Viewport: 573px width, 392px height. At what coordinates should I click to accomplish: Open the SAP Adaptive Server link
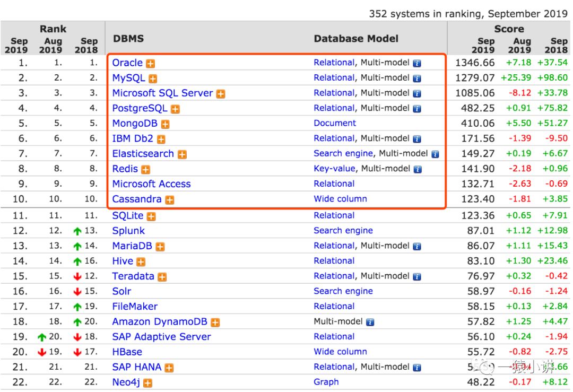click(x=161, y=337)
